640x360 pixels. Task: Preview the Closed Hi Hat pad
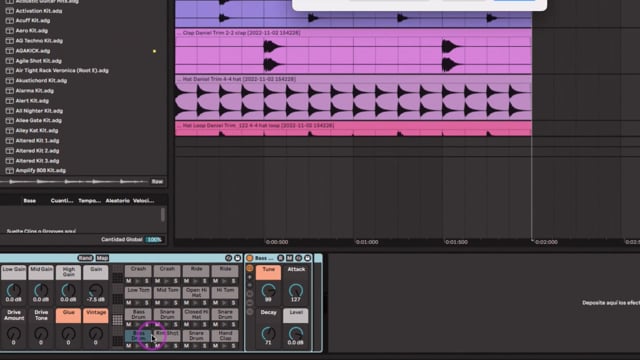coord(195,324)
